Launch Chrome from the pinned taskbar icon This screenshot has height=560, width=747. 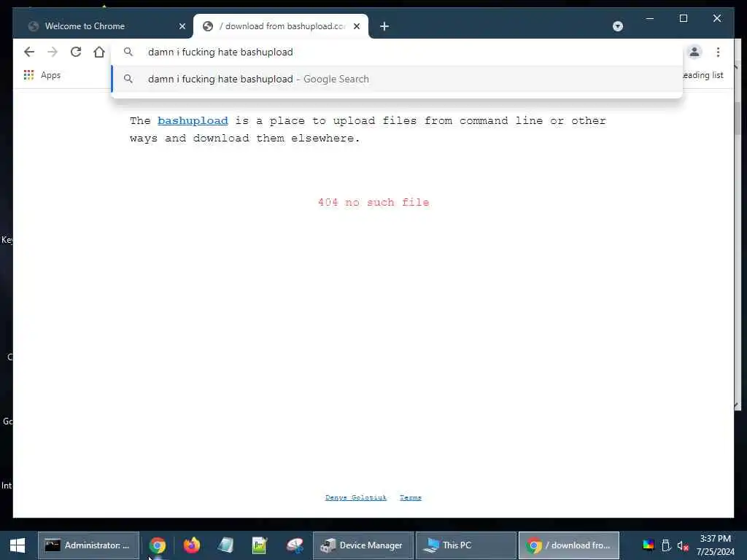click(158, 545)
